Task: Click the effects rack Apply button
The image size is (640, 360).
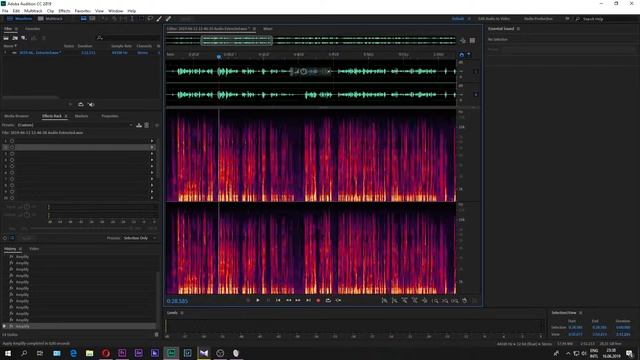Action: [27, 238]
